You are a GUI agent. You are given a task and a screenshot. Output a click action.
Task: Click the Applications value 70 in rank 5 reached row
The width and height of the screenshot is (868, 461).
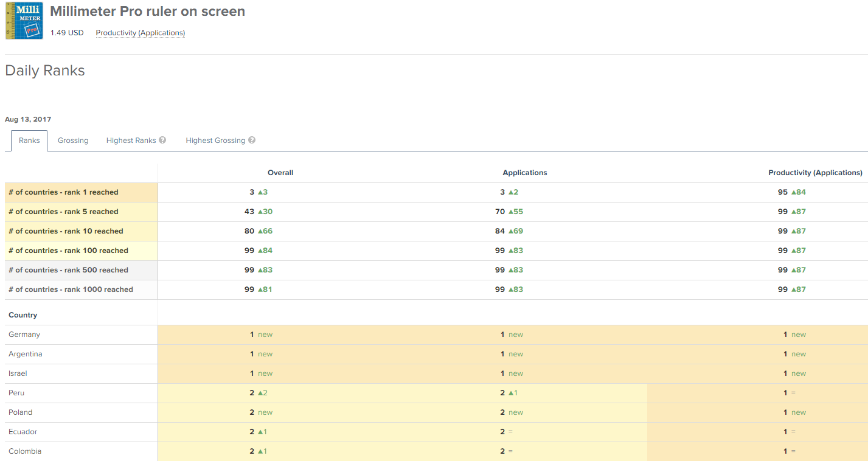tap(500, 212)
